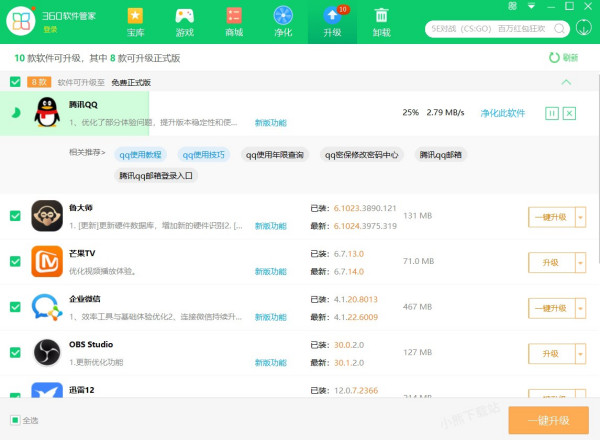Click the QQ download progress bar
This screenshot has height=440, width=600.
click(x=75, y=113)
